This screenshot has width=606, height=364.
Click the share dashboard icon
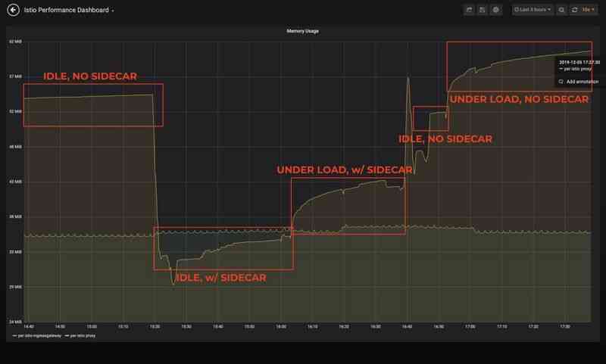point(469,10)
